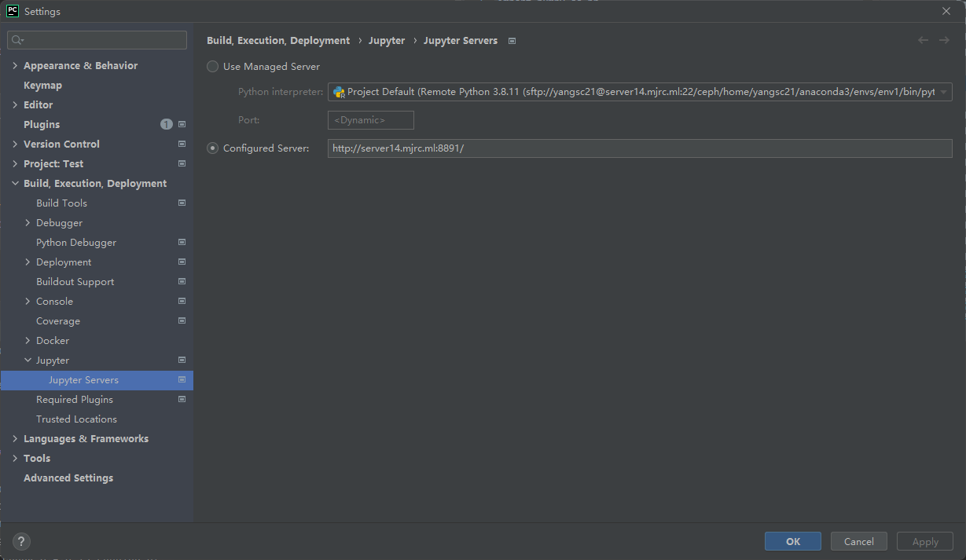Click project-level marker icon next to Required Plugins
The width and height of the screenshot is (966, 560).
tap(182, 399)
